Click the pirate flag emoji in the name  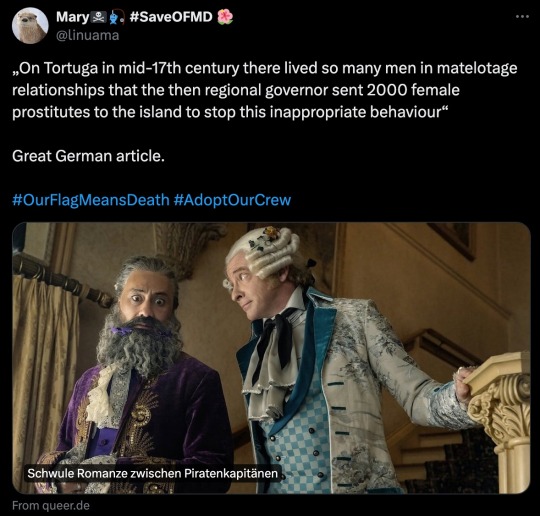point(99,17)
